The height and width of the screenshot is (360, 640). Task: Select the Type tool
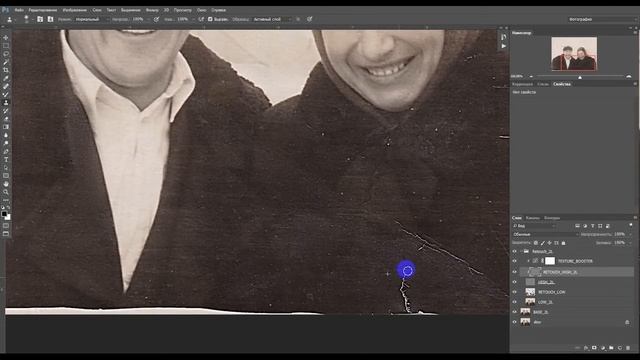click(6, 160)
